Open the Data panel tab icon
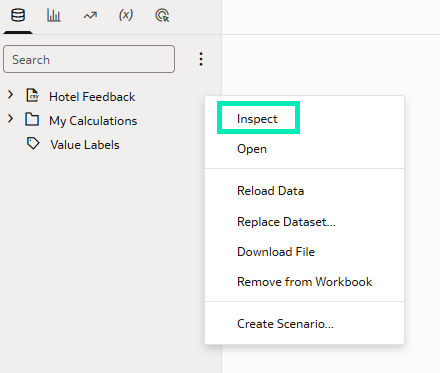Image resolution: width=440 pixels, height=373 pixels. 18,15
